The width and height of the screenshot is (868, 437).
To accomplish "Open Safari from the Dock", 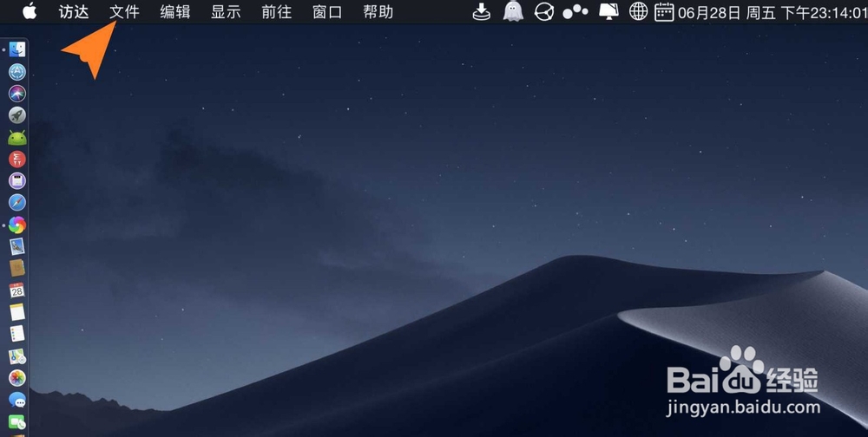I will [17, 202].
